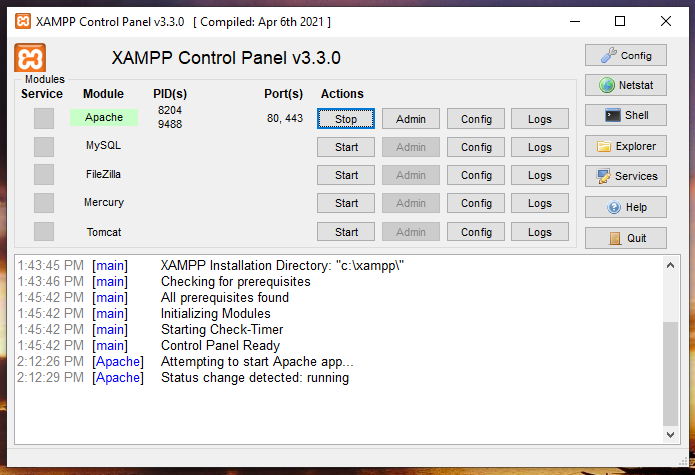Open the MySQL Config button
The image size is (695, 475).
[476, 147]
